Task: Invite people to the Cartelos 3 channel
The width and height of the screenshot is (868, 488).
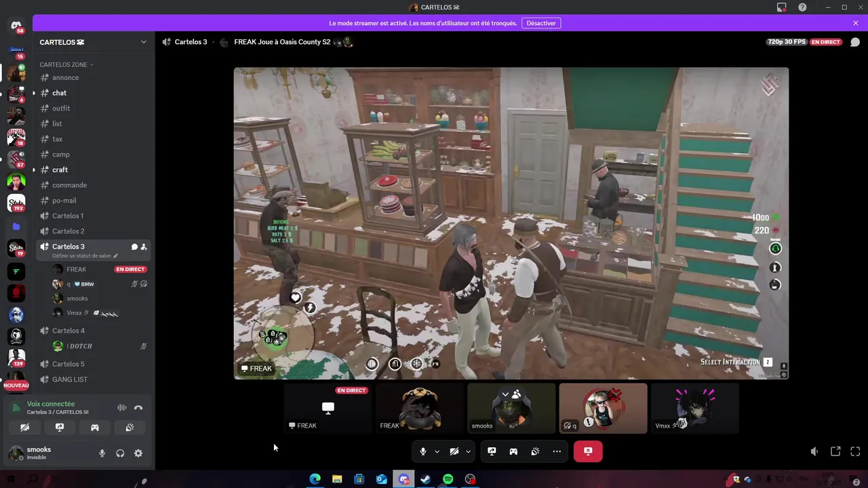Action: tap(144, 247)
